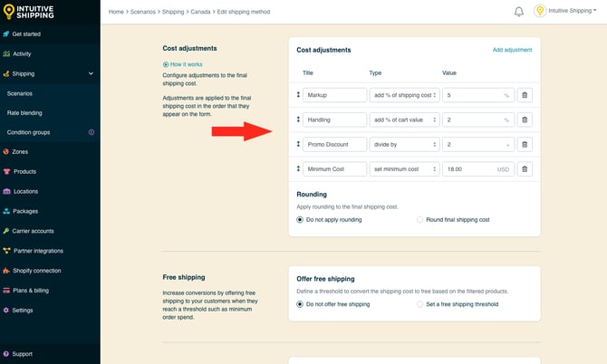607x364 pixels.
Task: Click the Add adjustment link
Action: coord(512,50)
